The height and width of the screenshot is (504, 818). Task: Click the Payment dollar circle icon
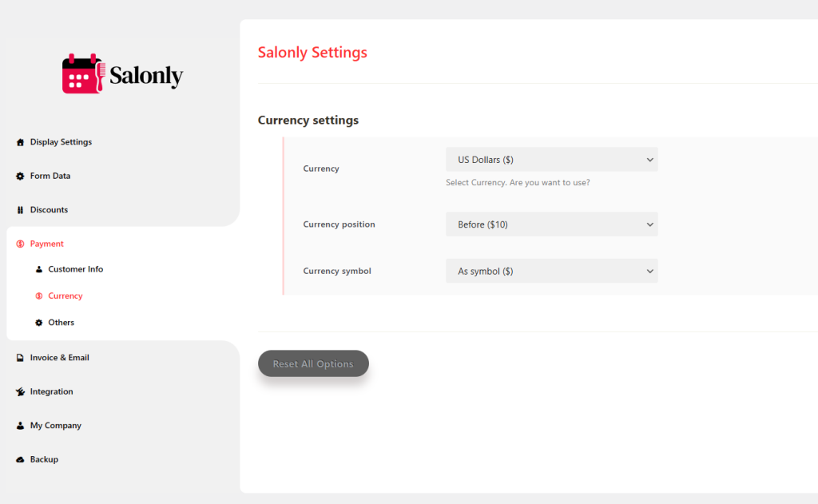click(x=20, y=244)
